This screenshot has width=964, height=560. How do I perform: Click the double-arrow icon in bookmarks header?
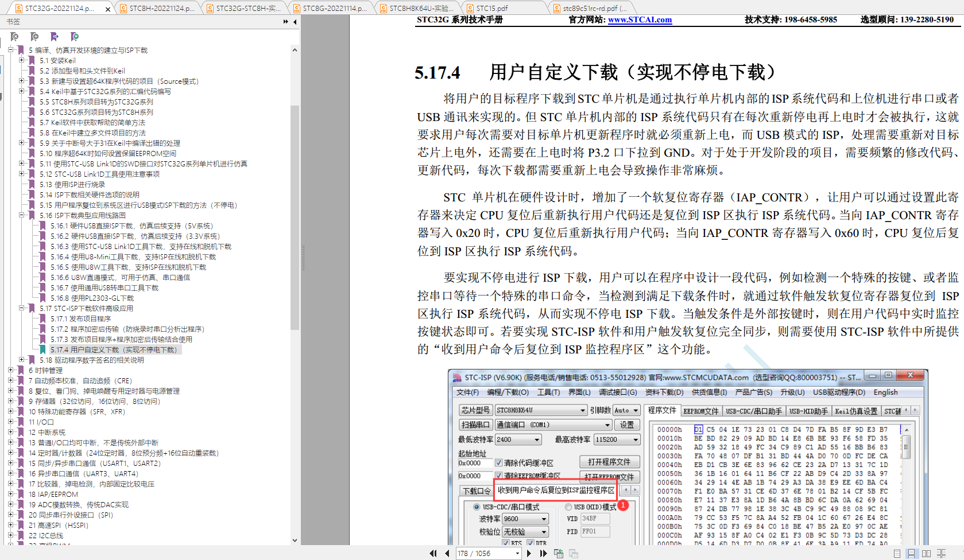tap(286, 22)
